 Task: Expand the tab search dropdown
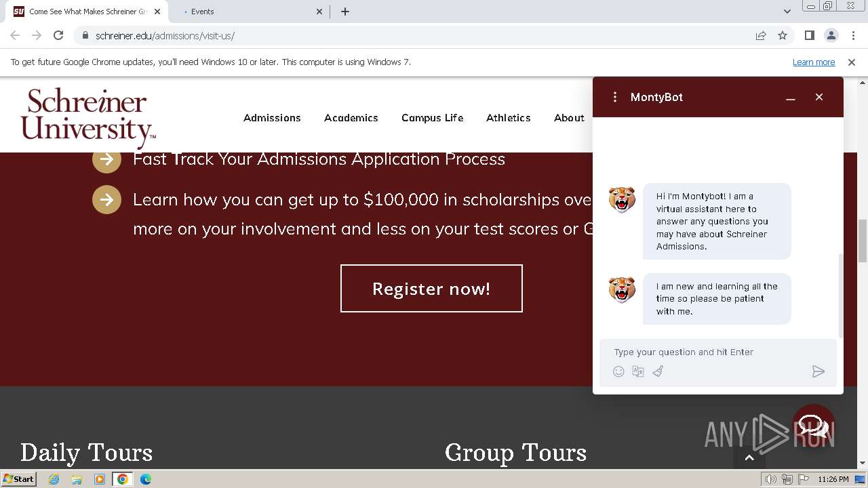(x=787, y=12)
